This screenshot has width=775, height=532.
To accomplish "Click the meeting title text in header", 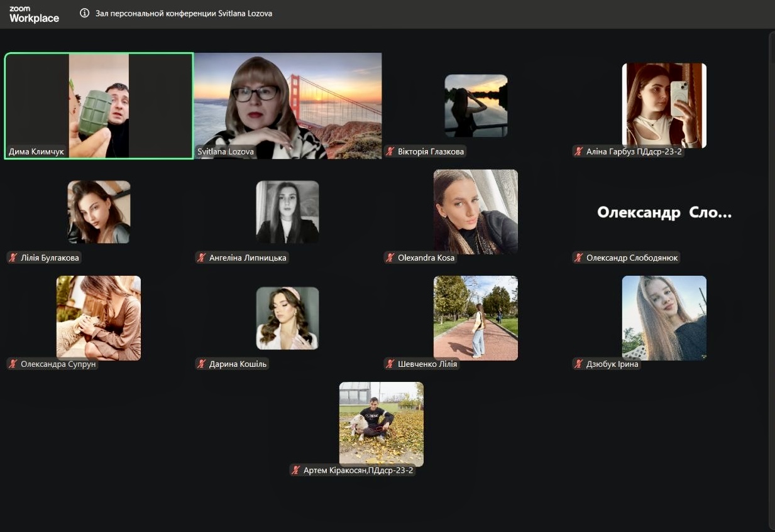I will (184, 13).
